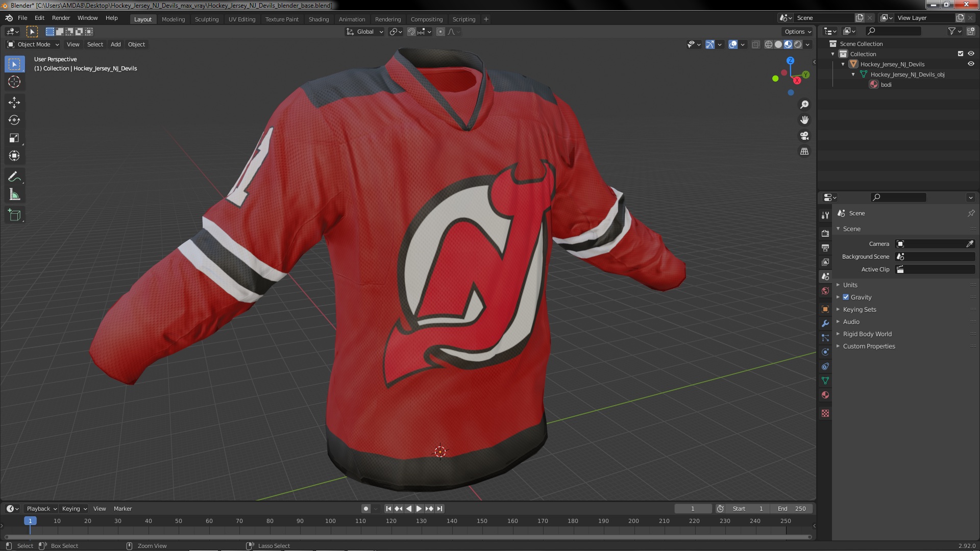Open the Add menu in viewport header
This screenshot has width=980, height=551.
click(x=116, y=44)
